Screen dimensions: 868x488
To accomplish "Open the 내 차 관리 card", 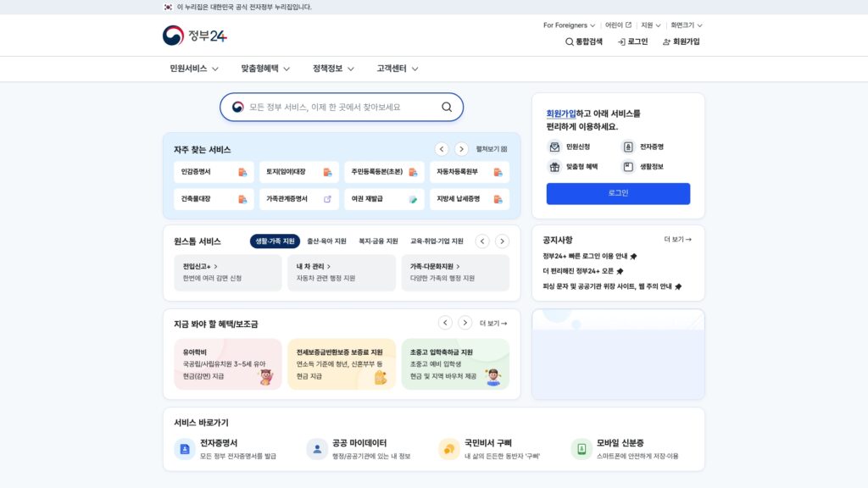I will tap(342, 272).
